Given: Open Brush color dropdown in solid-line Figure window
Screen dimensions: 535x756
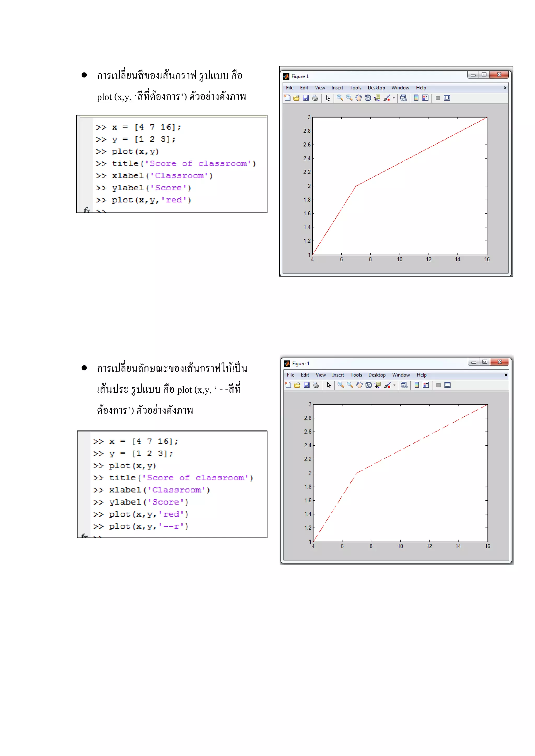Looking at the screenshot, I should (394, 98).
